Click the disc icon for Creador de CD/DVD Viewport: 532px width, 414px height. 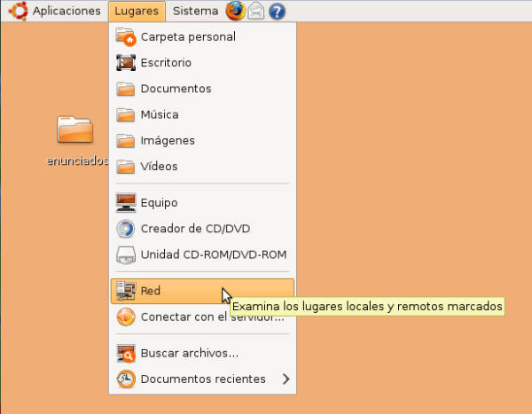pos(126,229)
